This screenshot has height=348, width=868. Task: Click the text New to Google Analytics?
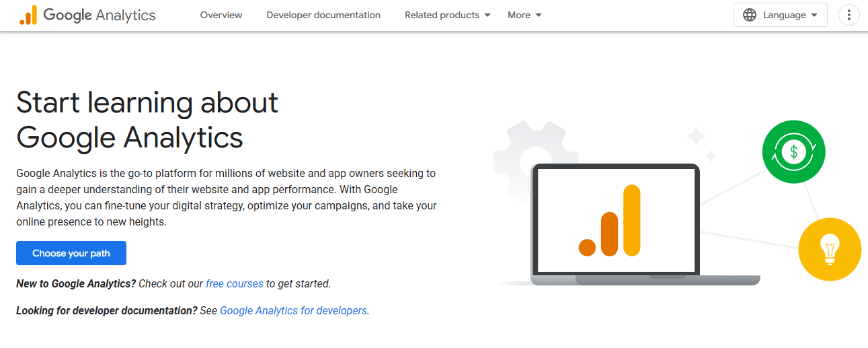pos(76,283)
